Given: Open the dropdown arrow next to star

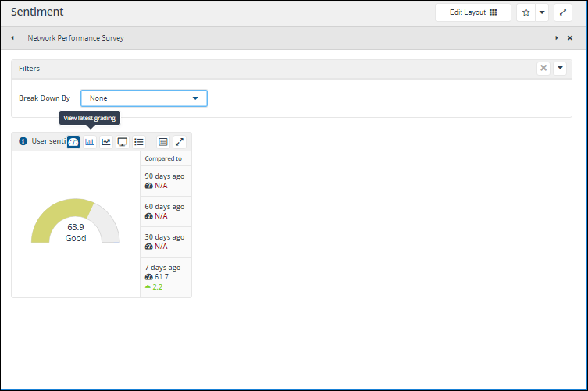Looking at the screenshot, I should (542, 12).
